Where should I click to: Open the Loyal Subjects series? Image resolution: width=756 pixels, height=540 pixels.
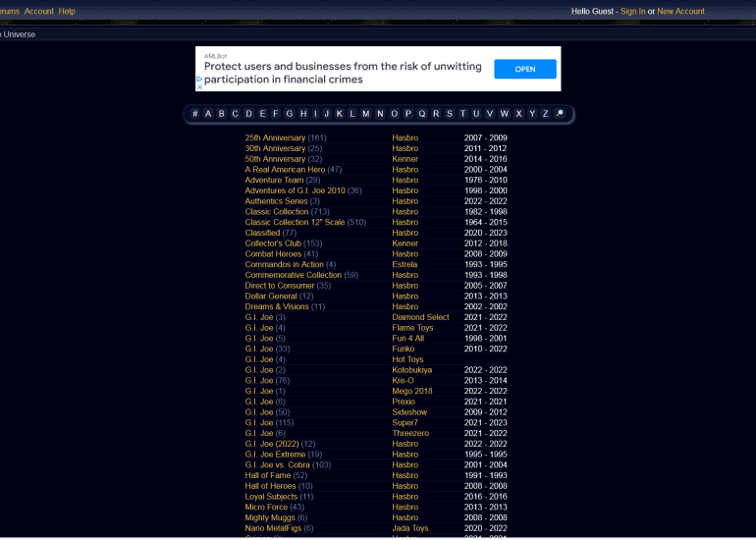(x=271, y=497)
